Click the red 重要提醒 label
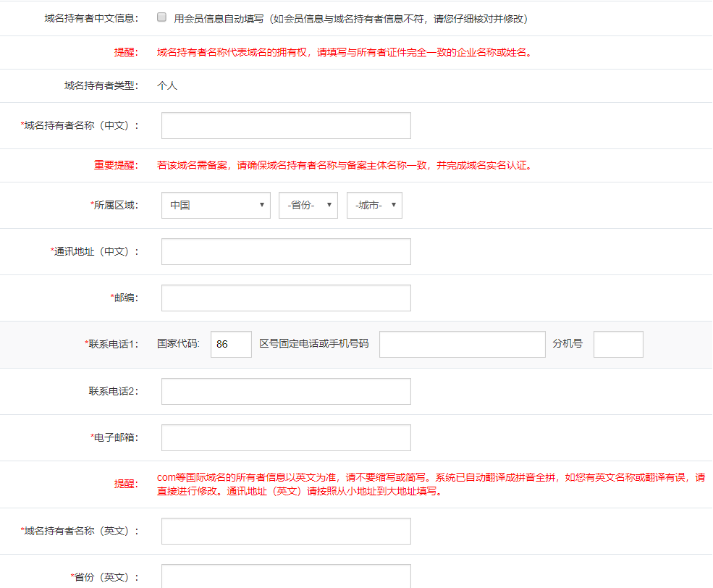The image size is (713, 588). pyautogui.click(x=116, y=165)
